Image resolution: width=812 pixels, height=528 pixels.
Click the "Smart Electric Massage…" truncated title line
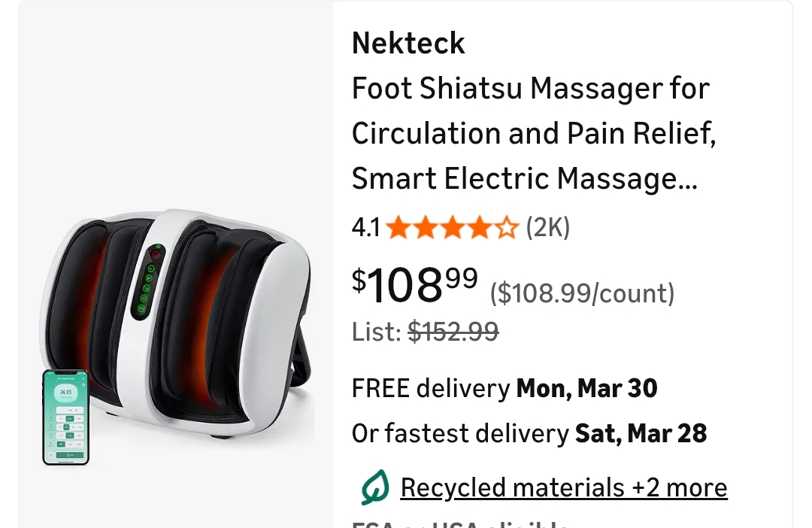[524, 179]
